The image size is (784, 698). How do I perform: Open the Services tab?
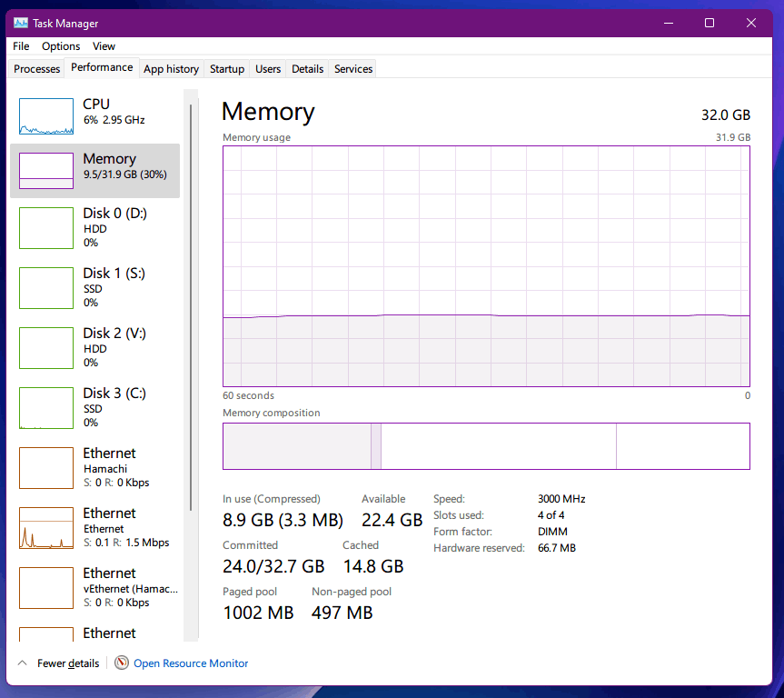point(353,68)
